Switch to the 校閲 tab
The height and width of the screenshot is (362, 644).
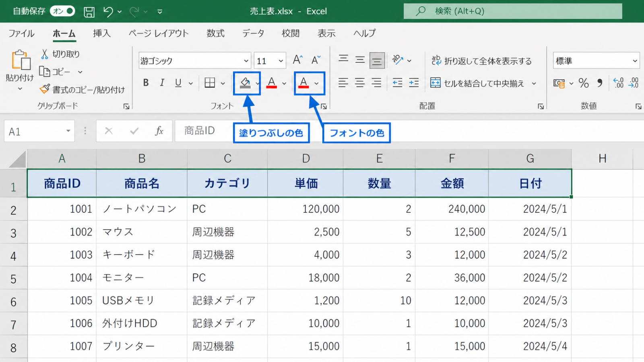[x=291, y=33]
